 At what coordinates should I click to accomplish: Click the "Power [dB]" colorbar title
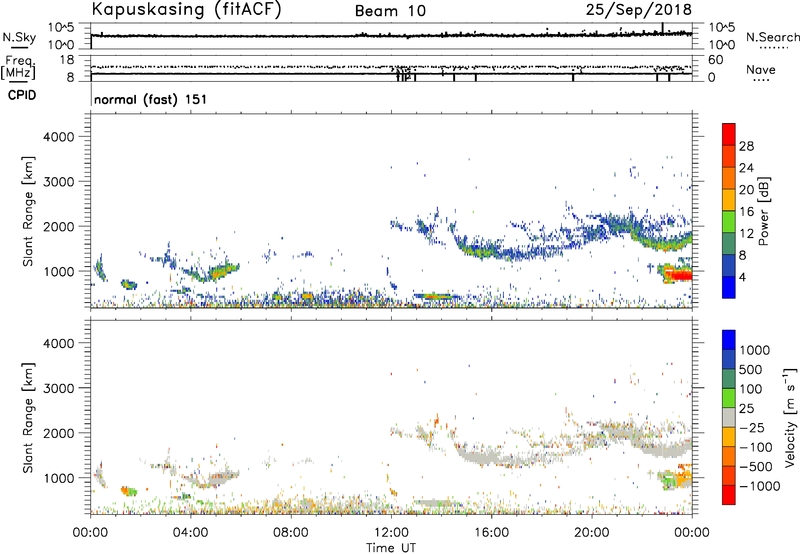click(763, 211)
